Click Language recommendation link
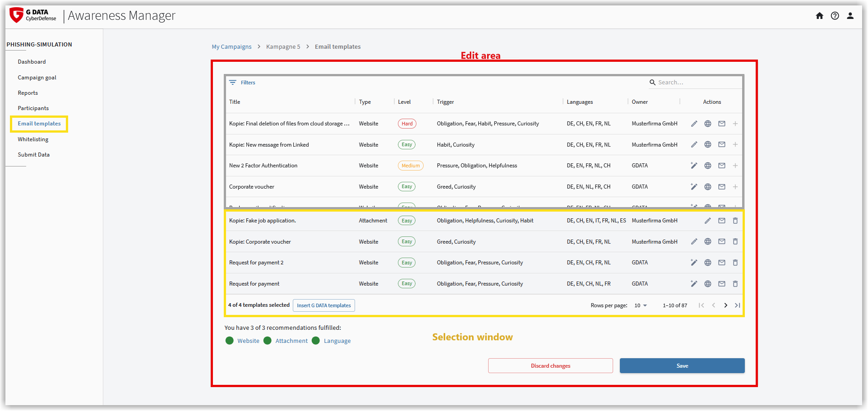This screenshot has width=868, height=411. click(337, 341)
